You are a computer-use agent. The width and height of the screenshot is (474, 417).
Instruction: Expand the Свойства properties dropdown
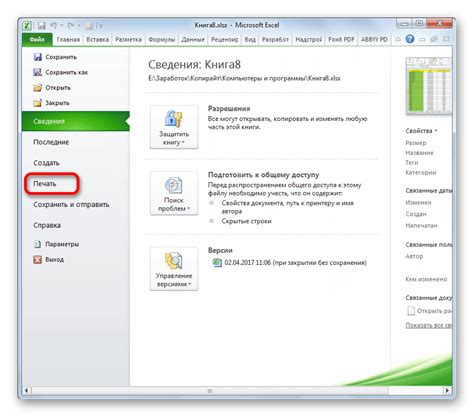(x=421, y=131)
